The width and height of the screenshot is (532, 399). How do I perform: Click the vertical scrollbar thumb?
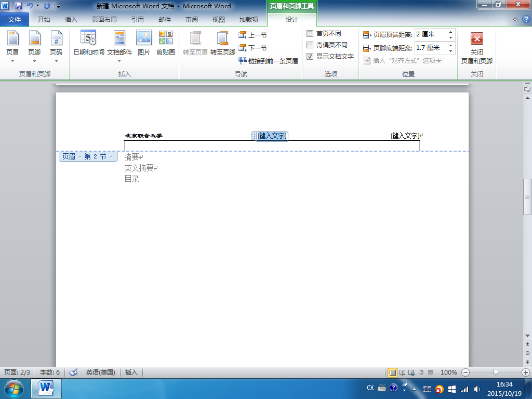[527, 196]
